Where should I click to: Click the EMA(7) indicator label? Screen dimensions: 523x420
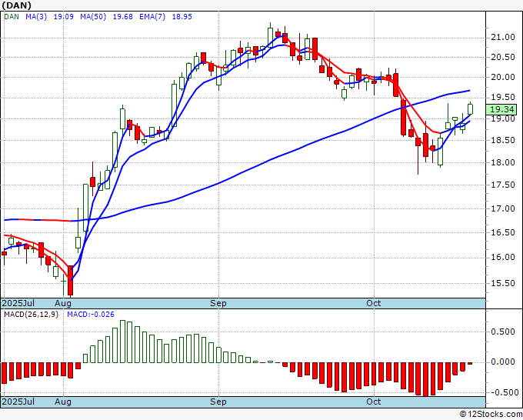point(152,17)
